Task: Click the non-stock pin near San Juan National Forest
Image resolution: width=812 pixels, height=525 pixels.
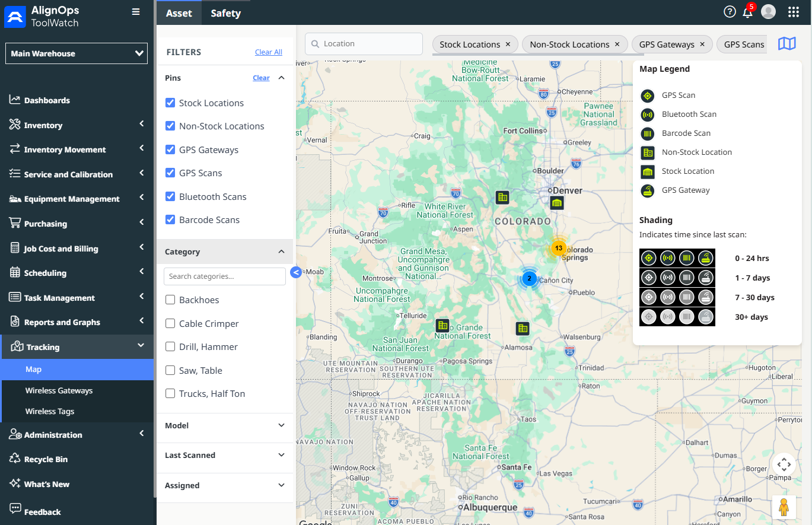Action: pos(442,325)
